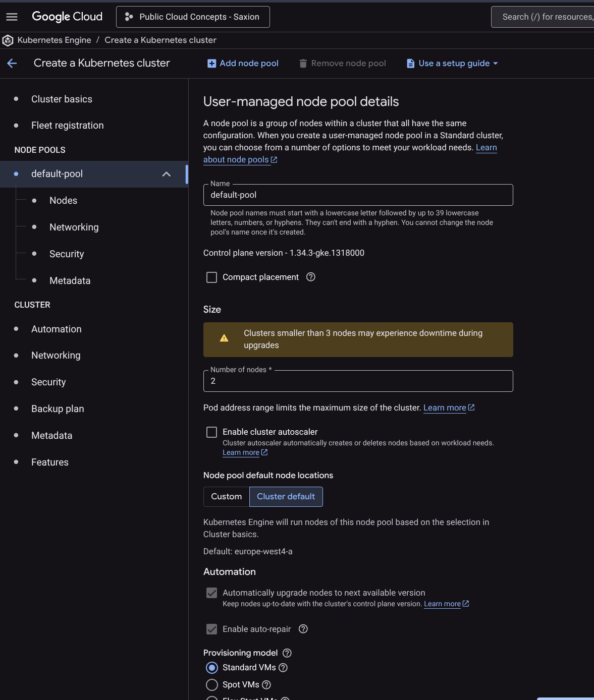Click Learn more about cluster autoscaler
This screenshot has height=700, width=594.
(x=241, y=452)
